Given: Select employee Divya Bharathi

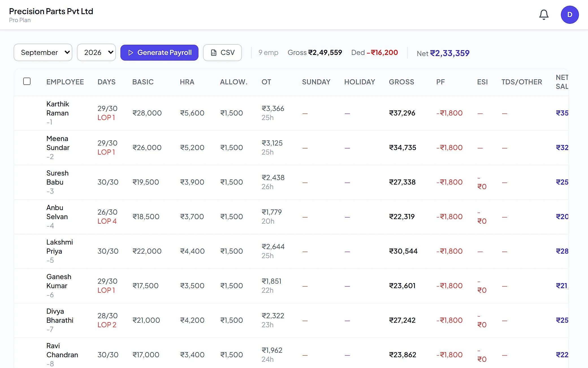Looking at the screenshot, I should tap(60, 316).
